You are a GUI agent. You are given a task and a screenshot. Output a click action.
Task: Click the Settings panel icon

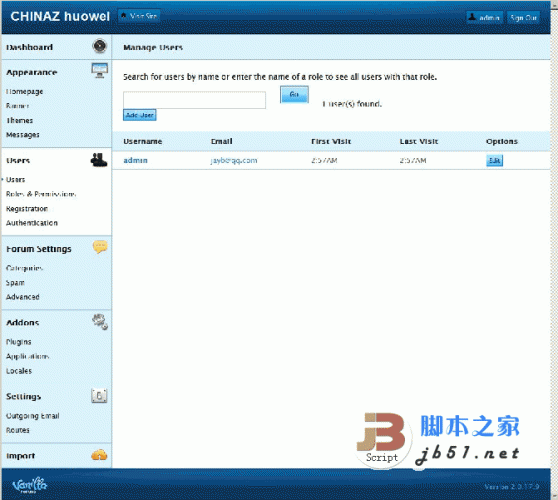coord(99,396)
